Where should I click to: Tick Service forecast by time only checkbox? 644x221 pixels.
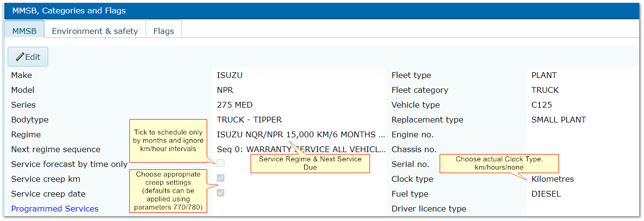[221, 164]
